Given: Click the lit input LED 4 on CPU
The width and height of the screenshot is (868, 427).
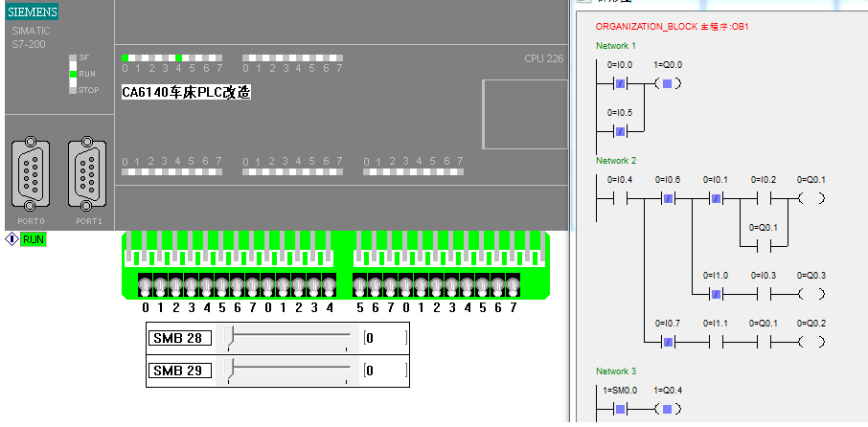Looking at the screenshot, I should point(178,57).
